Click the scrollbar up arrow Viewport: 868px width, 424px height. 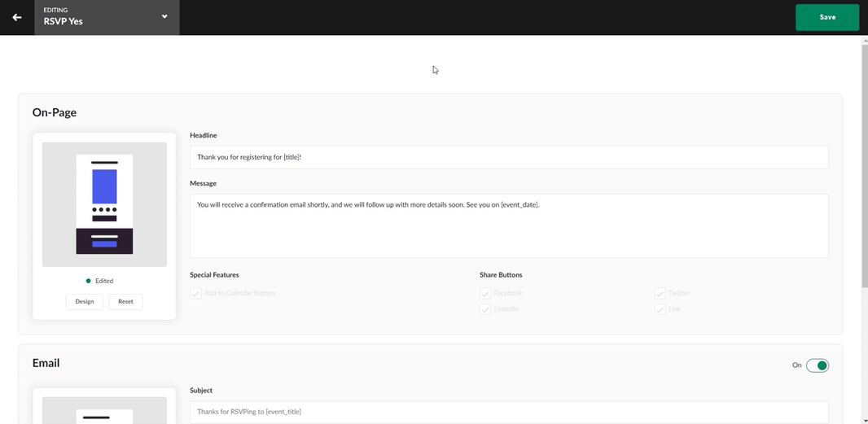pos(864,39)
